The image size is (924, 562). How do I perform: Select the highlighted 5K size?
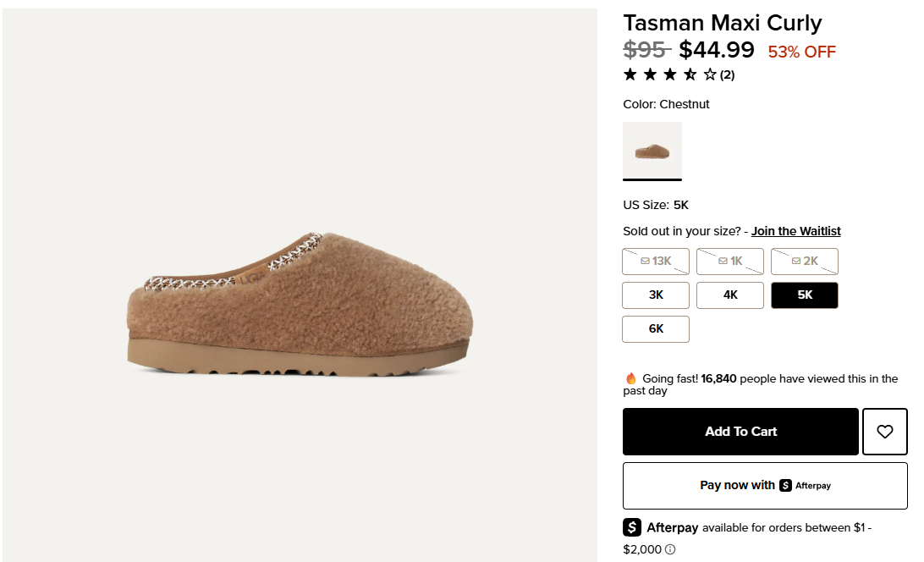805,295
